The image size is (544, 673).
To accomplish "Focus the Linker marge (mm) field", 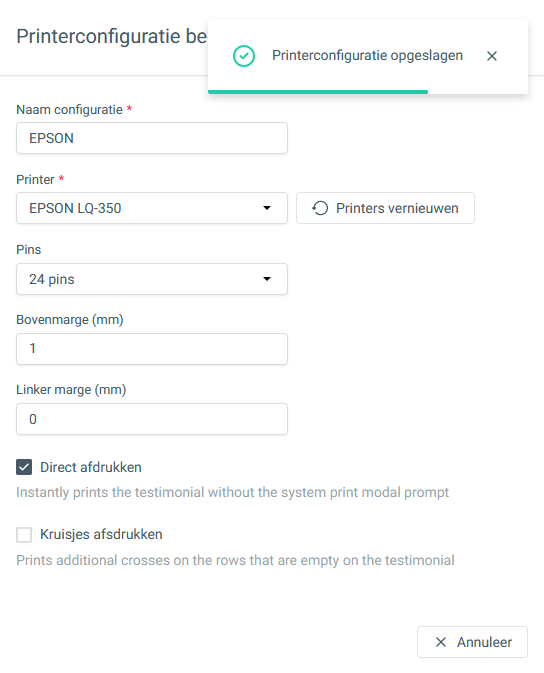I will (152, 419).
